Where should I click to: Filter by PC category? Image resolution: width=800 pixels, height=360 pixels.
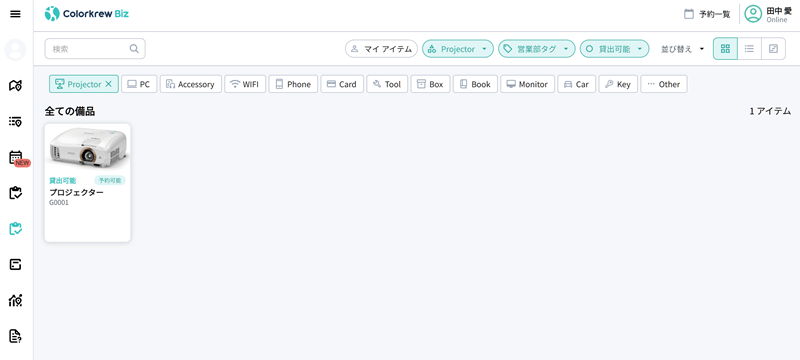(x=139, y=84)
